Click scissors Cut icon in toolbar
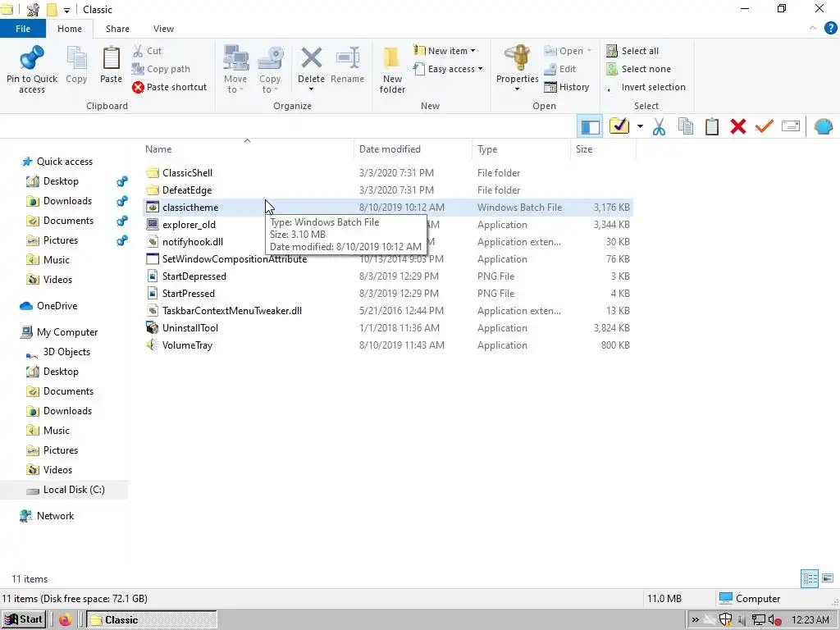The width and height of the screenshot is (840, 630). 659,127
